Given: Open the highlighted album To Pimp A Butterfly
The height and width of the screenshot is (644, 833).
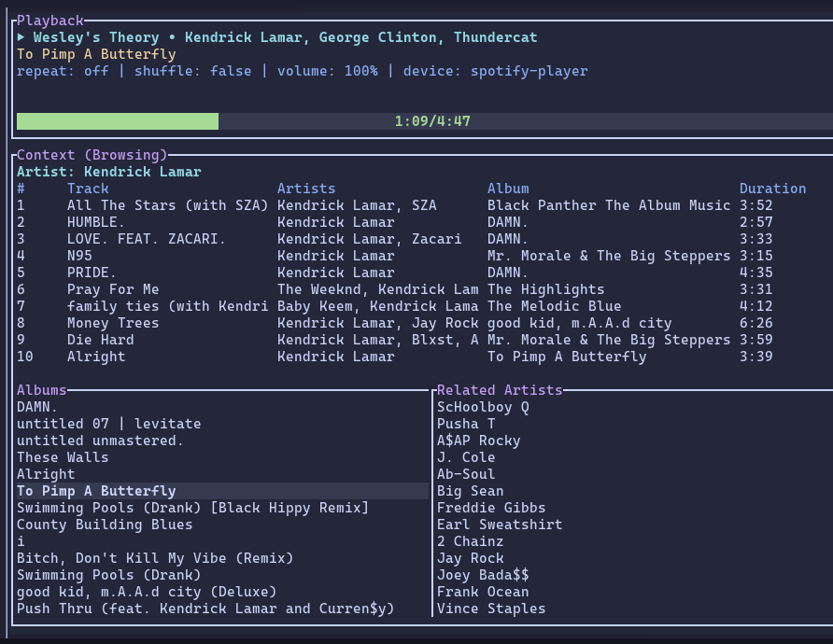Looking at the screenshot, I should (x=222, y=491).
